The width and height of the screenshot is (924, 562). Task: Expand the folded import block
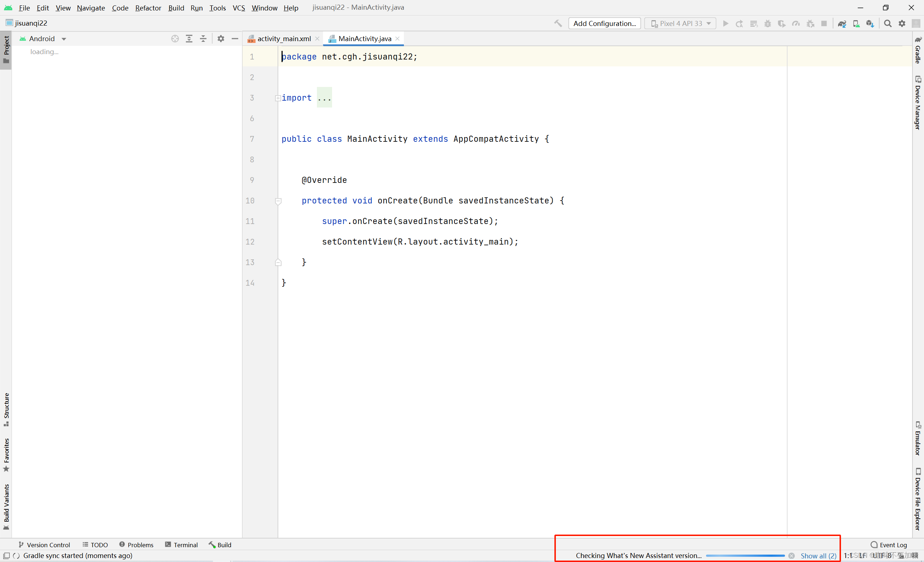click(278, 98)
